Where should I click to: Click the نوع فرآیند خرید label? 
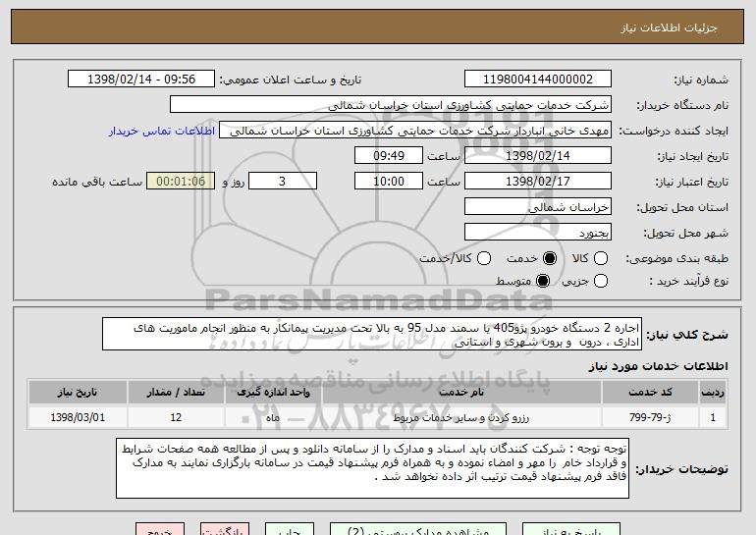[688, 281]
